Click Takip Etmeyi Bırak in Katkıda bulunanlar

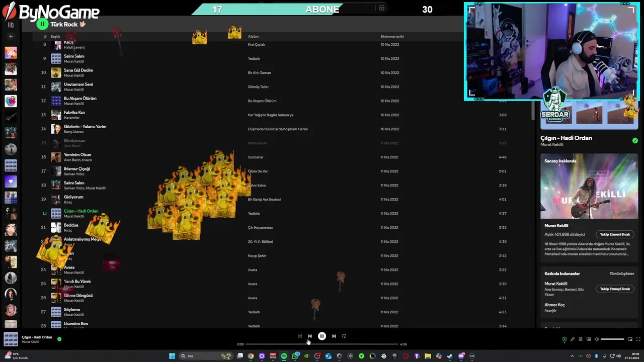[x=615, y=289]
